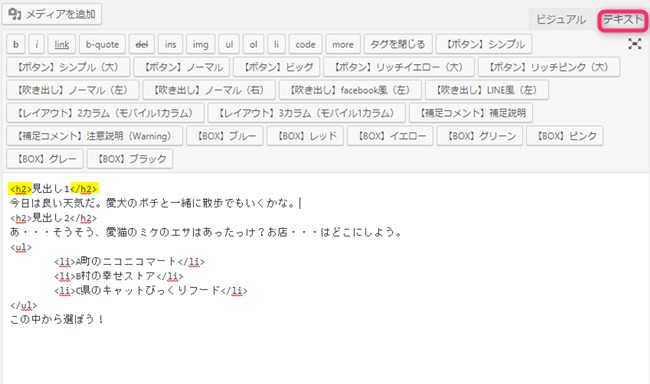Click the この中から選ぼう！ line
650x384 pixels.
(57, 319)
